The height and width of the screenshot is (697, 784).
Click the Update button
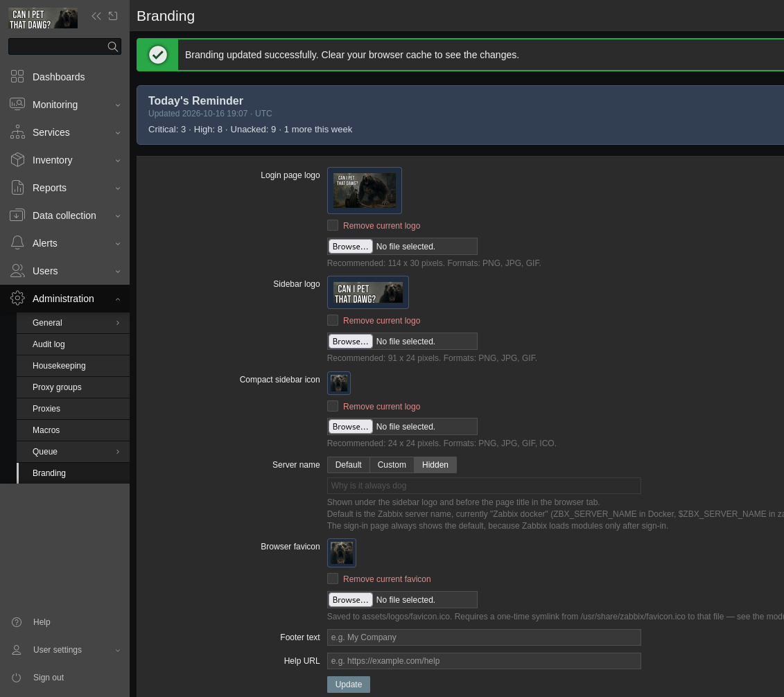click(349, 685)
